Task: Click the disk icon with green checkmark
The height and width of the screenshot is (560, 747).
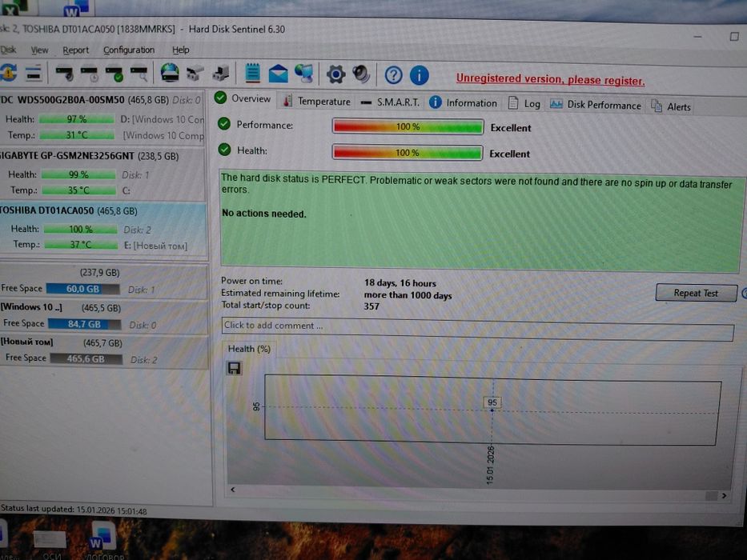Action: [114, 74]
